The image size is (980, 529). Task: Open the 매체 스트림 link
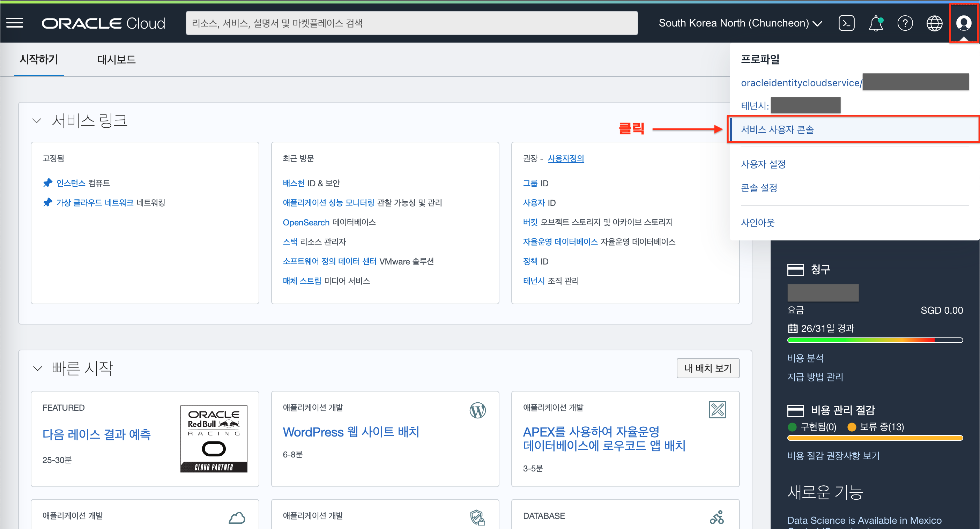(x=302, y=281)
